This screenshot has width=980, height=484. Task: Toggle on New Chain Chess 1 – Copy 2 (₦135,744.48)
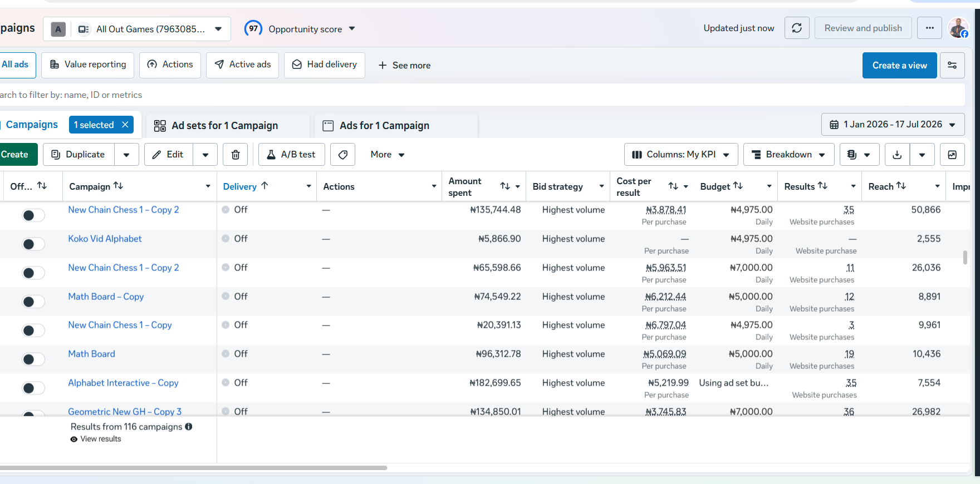point(33,215)
